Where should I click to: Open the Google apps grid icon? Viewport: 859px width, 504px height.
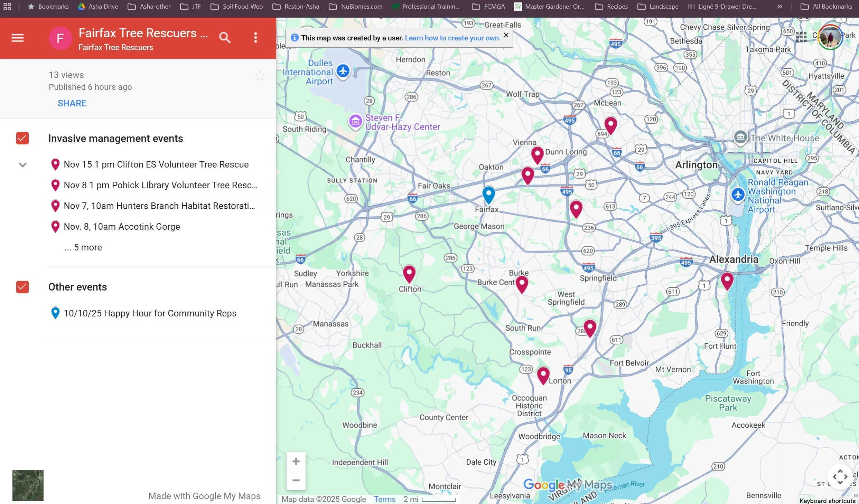coord(801,37)
